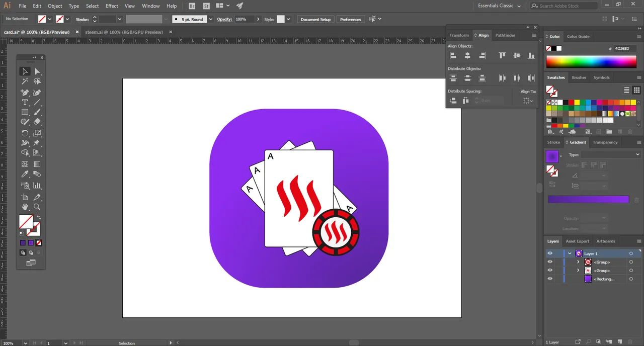Expand the second <Group> sublayer

click(578, 271)
